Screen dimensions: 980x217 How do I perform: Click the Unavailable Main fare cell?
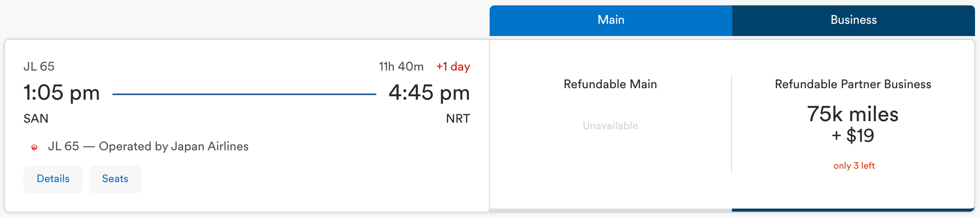pos(610,126)
